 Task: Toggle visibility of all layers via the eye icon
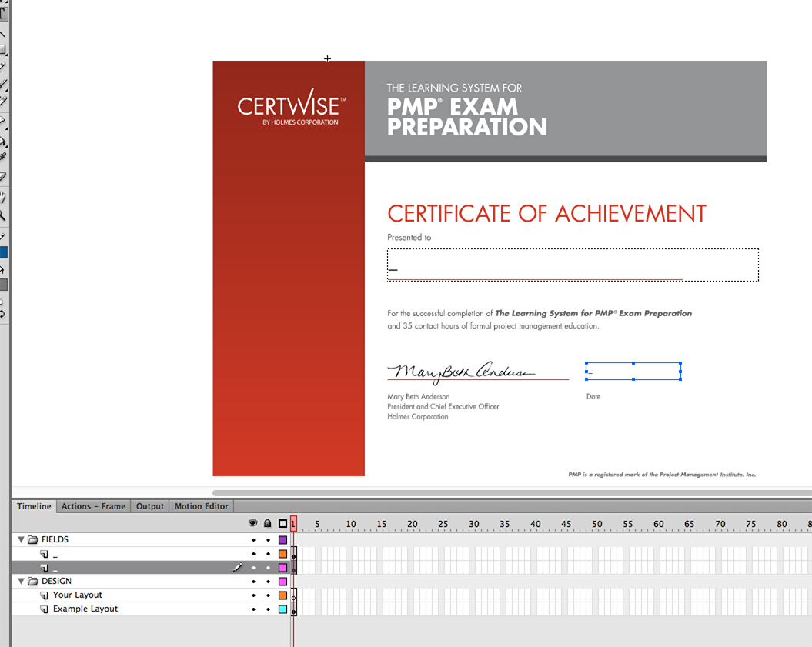tap(252, 523)
